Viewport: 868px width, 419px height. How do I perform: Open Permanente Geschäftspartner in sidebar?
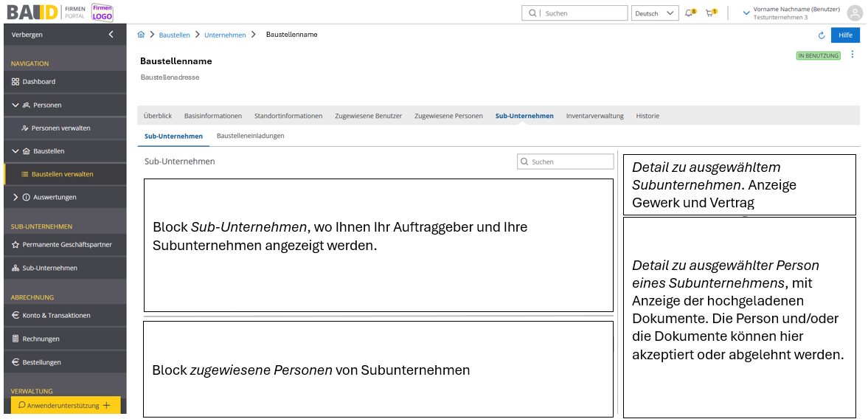point(66,245)
